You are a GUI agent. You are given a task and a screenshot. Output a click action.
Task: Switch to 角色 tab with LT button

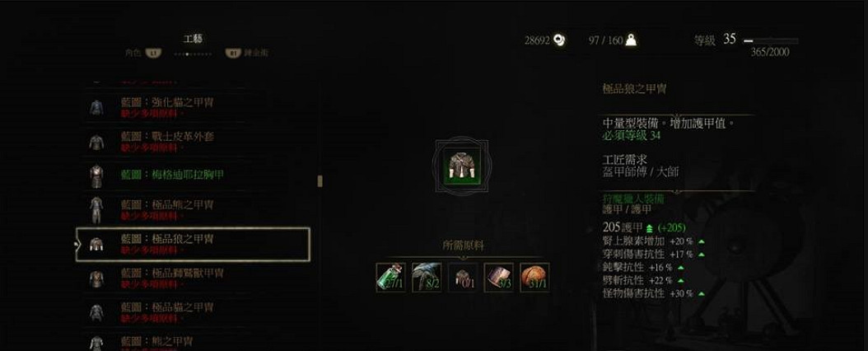pos(143,54)
